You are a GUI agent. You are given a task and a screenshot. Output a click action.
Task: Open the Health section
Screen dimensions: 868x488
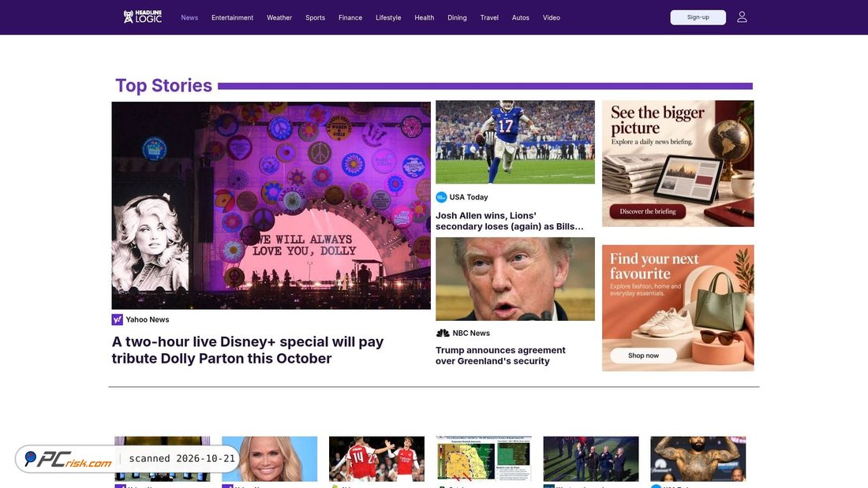click(424, 17)
